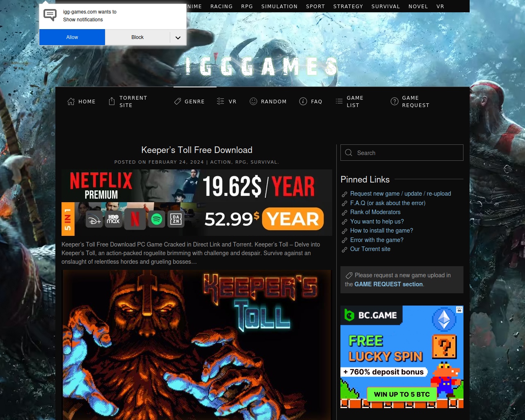This screenshot has width=525, height=420.
Task: Click GAME REQUEST section bold link
Action: click(388, 284)
